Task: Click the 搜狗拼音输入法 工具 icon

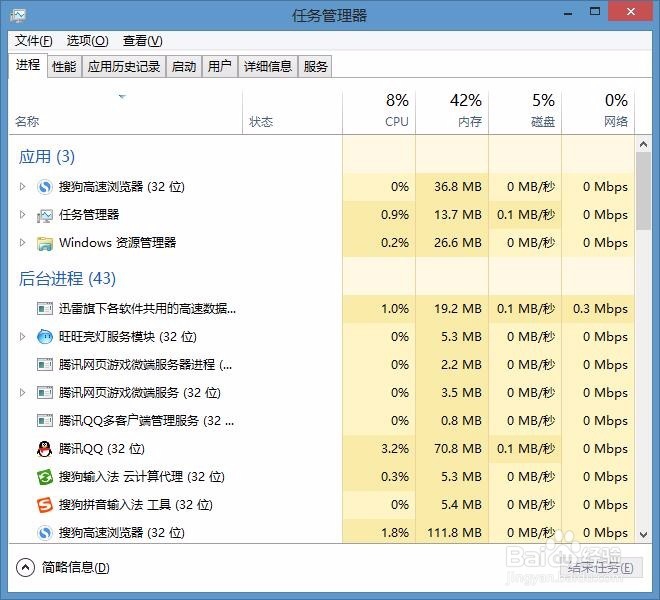Action: point(45,504)
